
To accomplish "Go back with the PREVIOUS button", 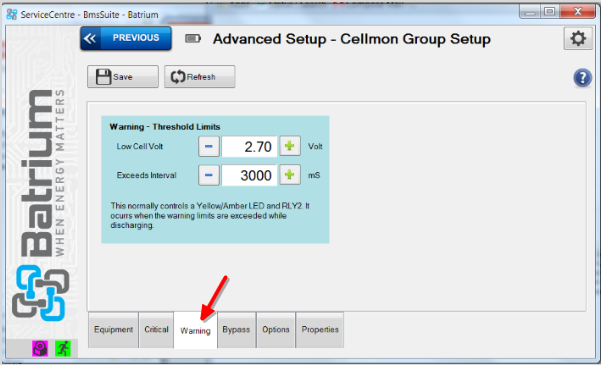I will click(x=126, y=38).
